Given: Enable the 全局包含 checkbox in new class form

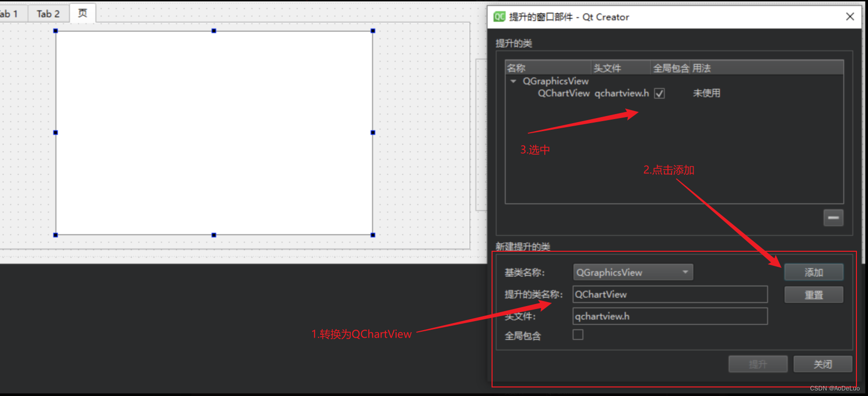Looking at the screenshot, I should click(578, 335).
